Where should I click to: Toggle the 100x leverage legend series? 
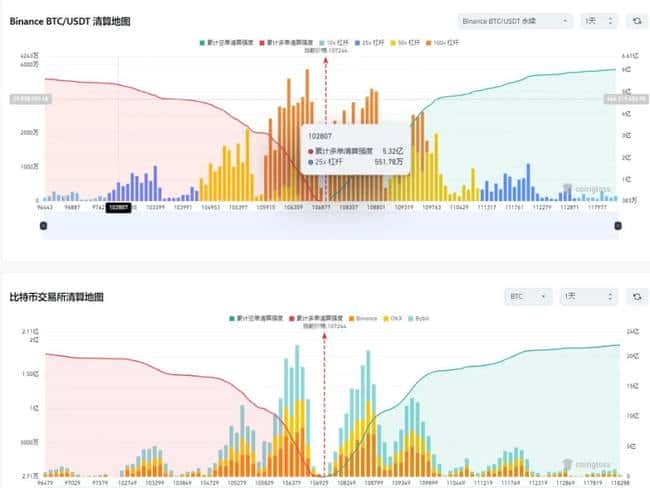[x=442, y=43]
